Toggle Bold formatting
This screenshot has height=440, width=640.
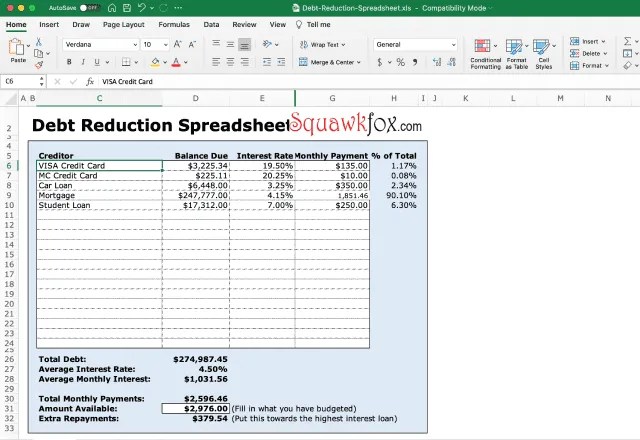(x=69, y=62)
